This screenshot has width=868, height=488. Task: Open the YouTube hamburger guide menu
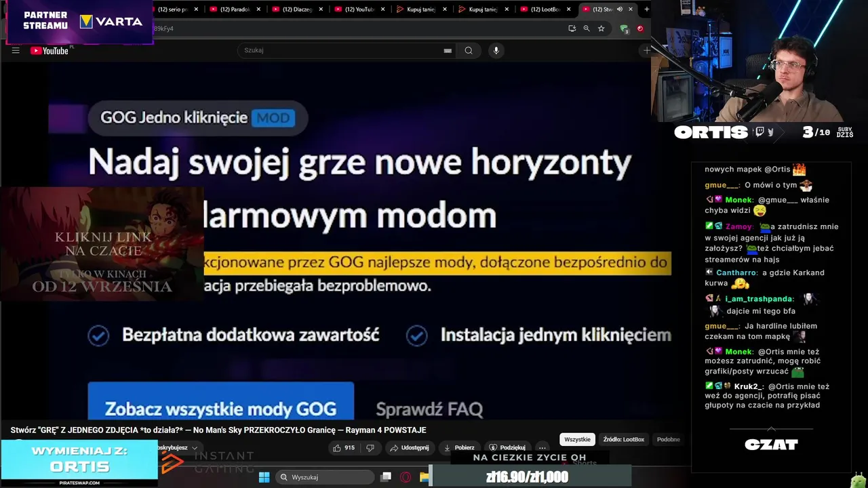[16, 50]
